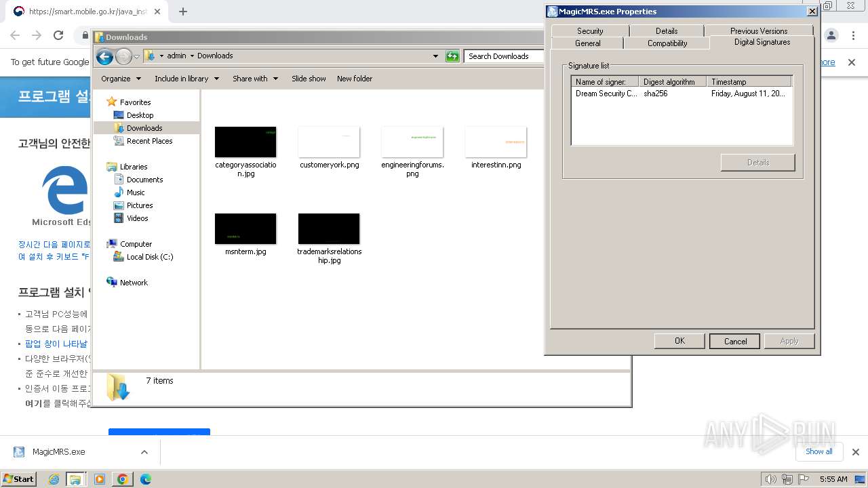This screenshot has height=488, width=868.
Task: Sort by Digest algorithm column
Action: (673, 82)
